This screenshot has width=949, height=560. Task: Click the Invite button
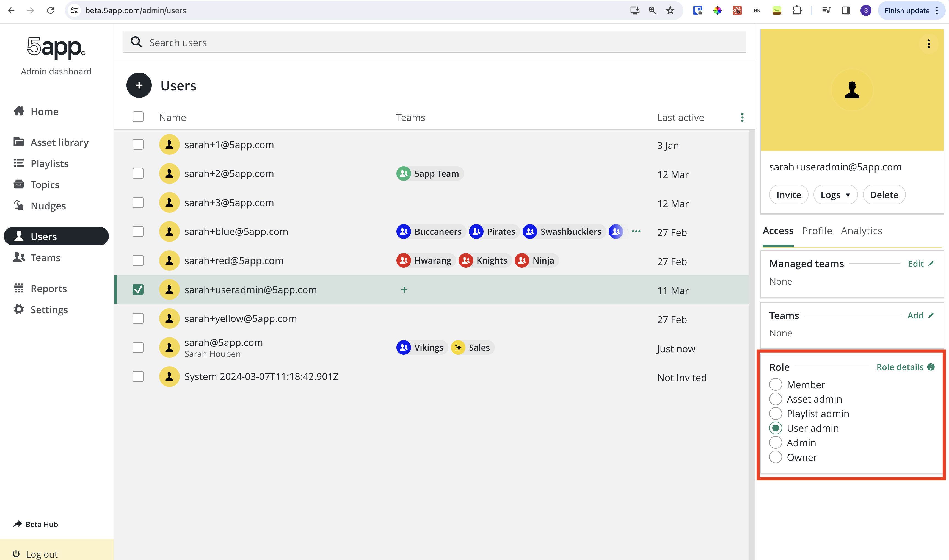tap(788, 195)
